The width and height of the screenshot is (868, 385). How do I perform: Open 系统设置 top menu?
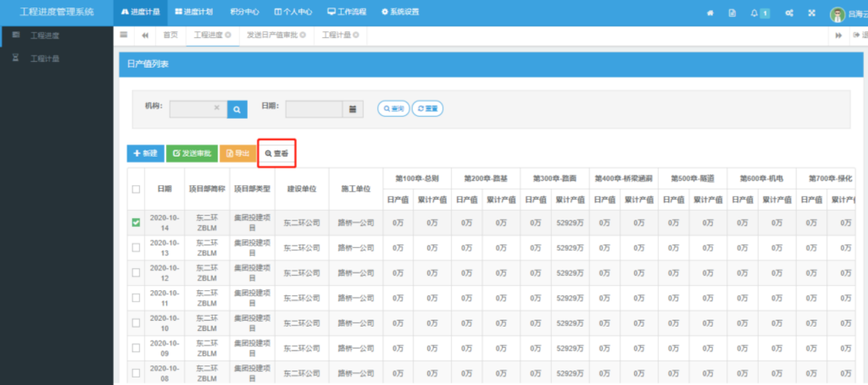pyautogui.click(x=400, y=12)
